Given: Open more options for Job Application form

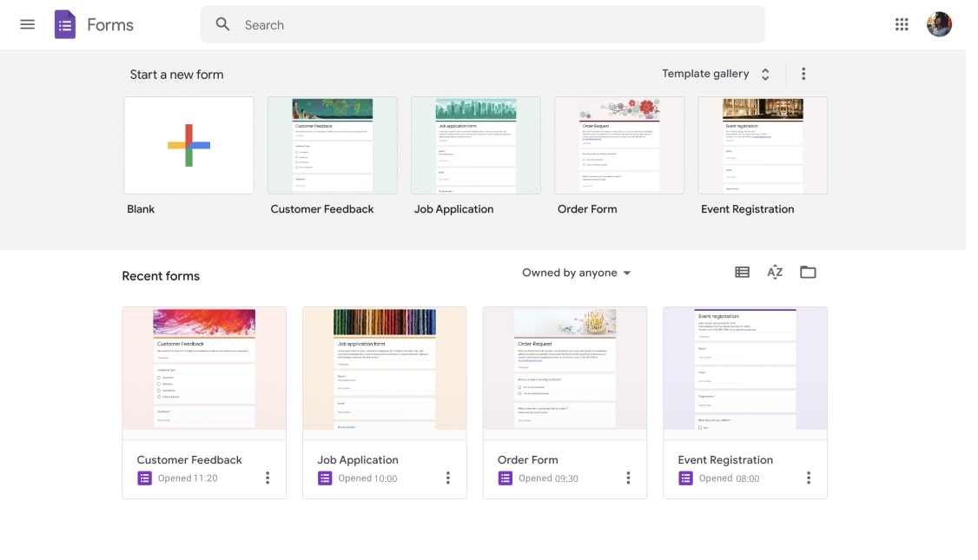Looking at the screenshot, I should tap(448, 478).
